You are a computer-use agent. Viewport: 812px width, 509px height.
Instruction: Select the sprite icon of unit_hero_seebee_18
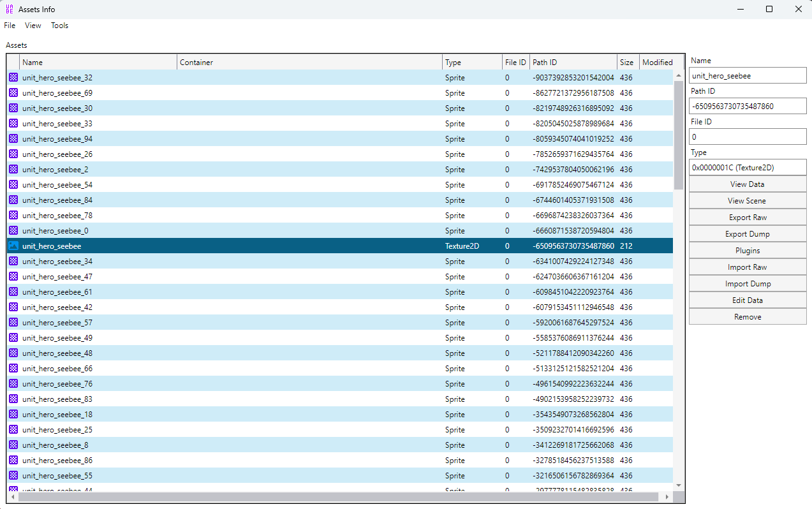pos(13,415)
